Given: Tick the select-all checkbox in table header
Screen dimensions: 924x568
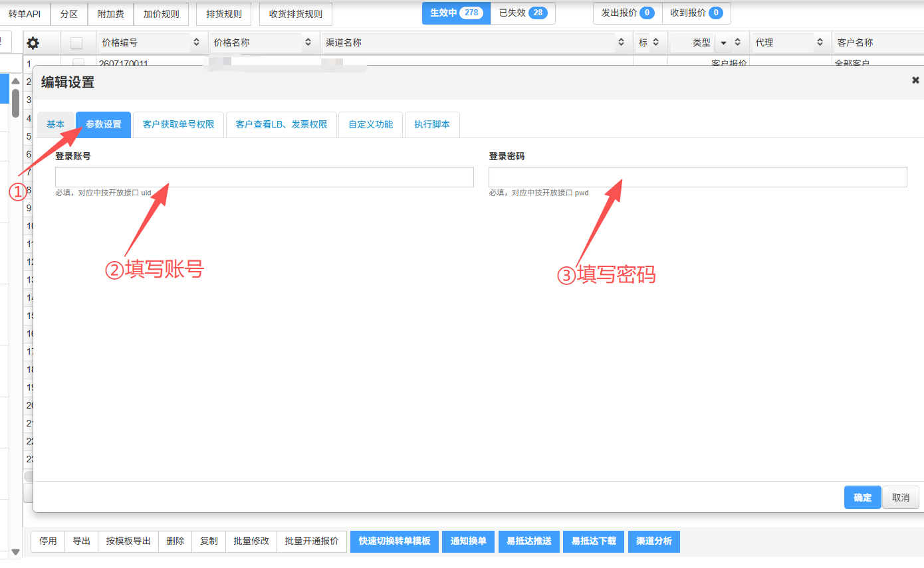Looking at the screenshot, I should [76, 43].
